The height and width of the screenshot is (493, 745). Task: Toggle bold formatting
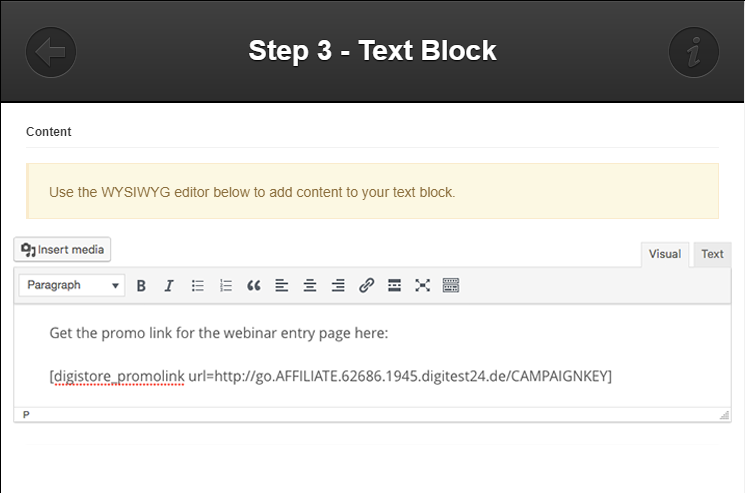click(141, 286)
